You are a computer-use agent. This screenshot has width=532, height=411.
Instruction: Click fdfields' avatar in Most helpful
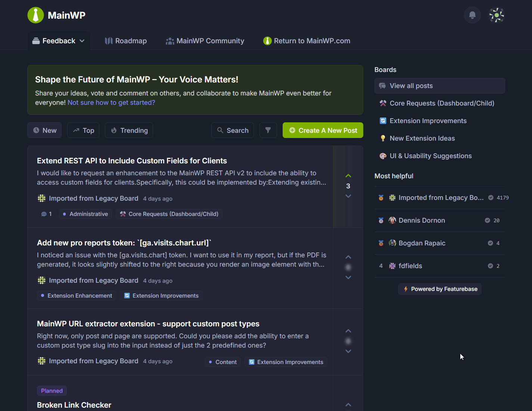point(392,266)
